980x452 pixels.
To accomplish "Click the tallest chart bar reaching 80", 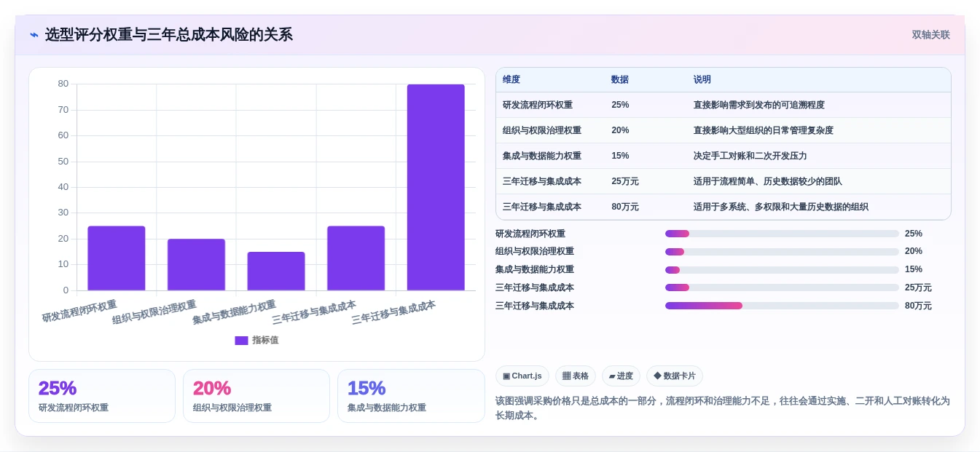I will 436,187.
